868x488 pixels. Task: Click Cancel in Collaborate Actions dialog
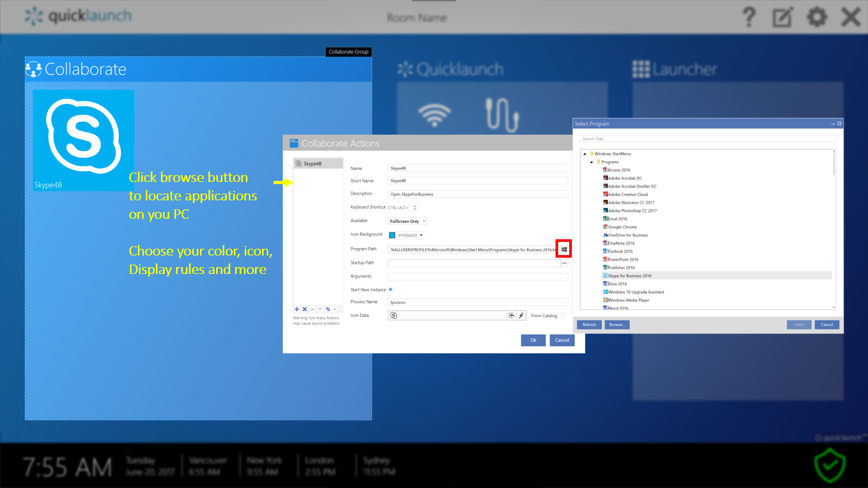[x=562, y=340]
